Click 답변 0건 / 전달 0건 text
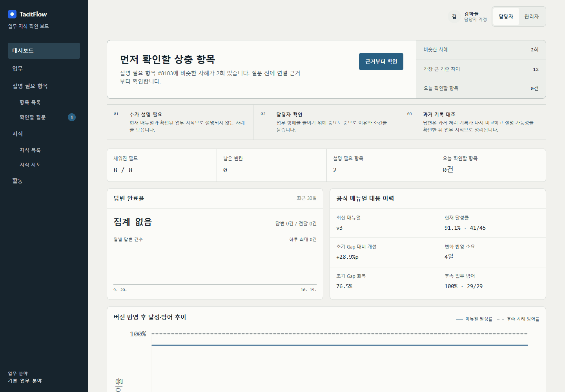 [296, 223]
